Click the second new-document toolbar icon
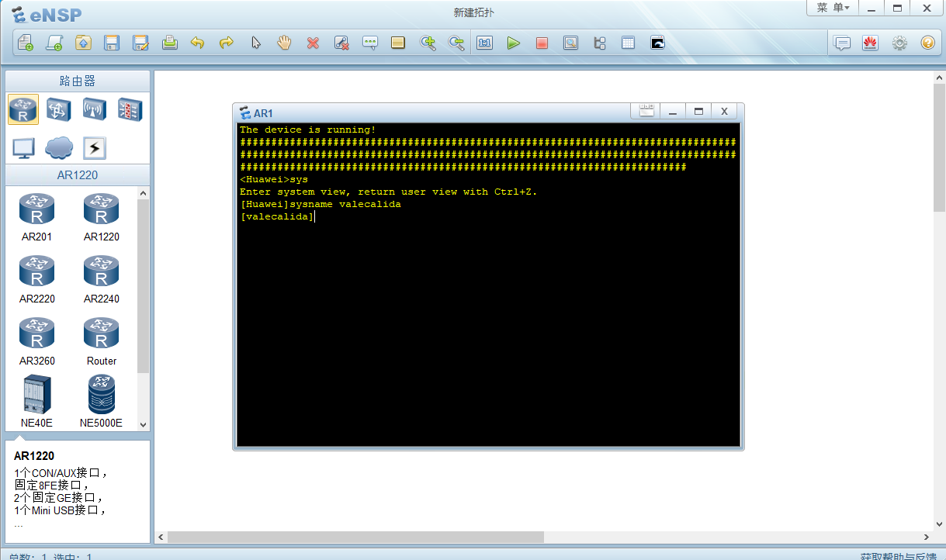Viewport: 946px width, 560px height. pyautogui.click(x=54, y=43)
